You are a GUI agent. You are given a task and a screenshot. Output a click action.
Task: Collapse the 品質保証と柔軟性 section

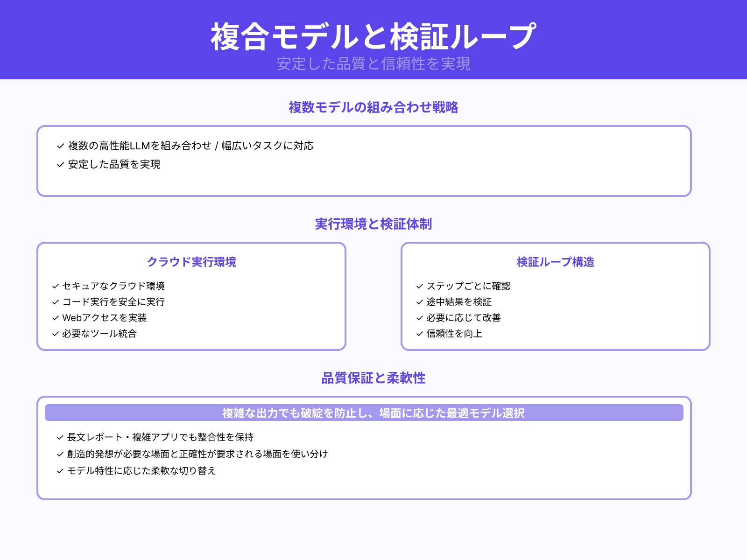[x=373, y=379]
